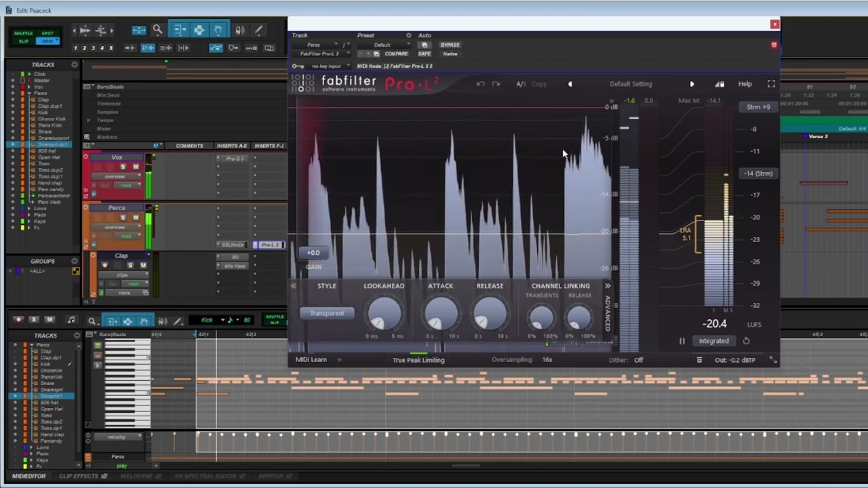Click the Pro-L 2 redo arrow
This screenshot has width=868, height=488.
496,84
